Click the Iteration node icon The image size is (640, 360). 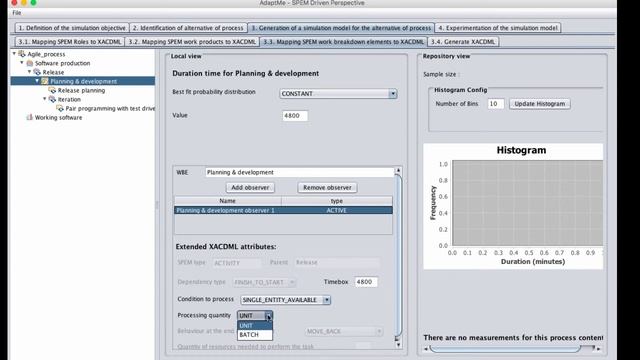(52, 99)
